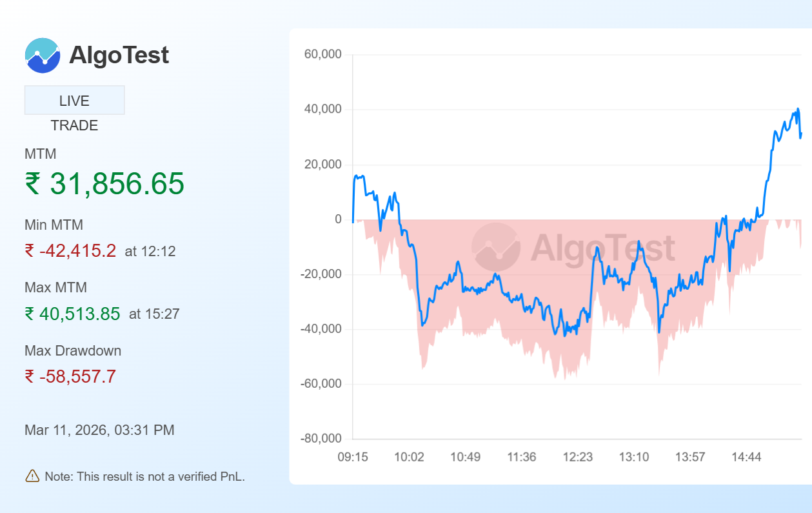Click the rupee symbol next to Max MTM
This screenshot has height=513, width=812.
pyautogui.click(x=30, y=313)
